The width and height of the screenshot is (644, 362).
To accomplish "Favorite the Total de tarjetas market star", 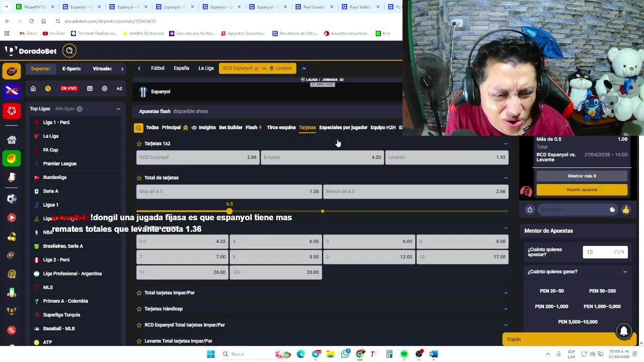I will pyautogui.click(x=139, y=178).
